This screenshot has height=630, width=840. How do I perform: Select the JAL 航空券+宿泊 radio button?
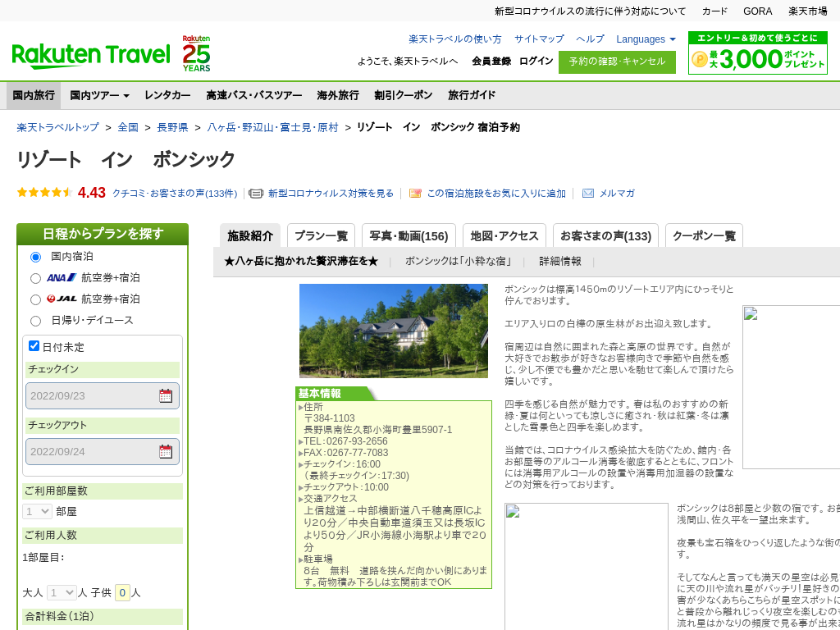(x=35, y=299)
